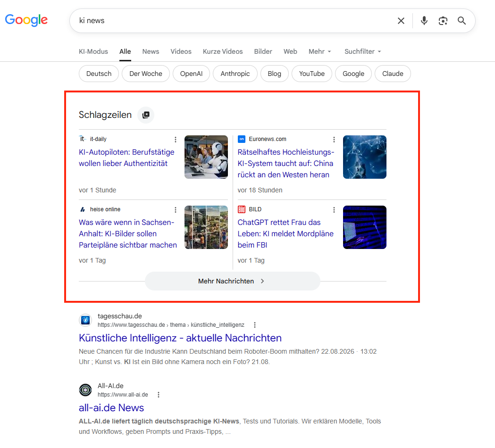Open Google Lens image search
This screenshot has height=448, width=495.
[x=443, y=21]
